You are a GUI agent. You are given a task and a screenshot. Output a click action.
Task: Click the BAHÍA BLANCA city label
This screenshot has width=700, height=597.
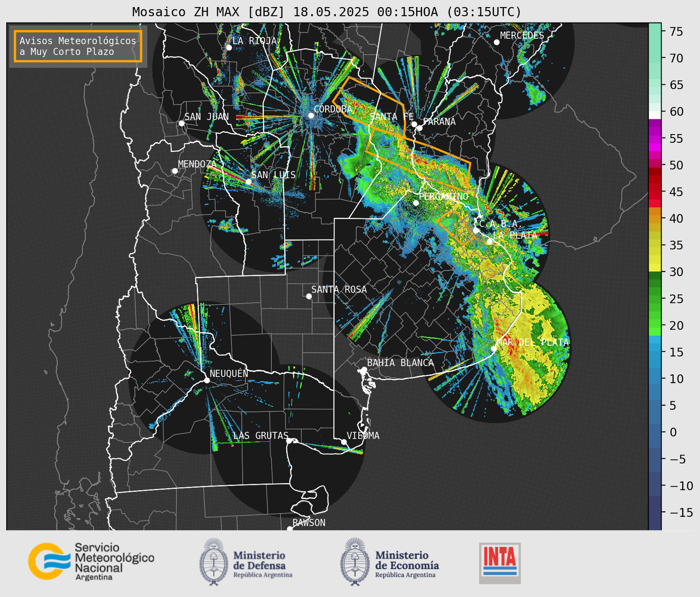click(x=400, y=363)
